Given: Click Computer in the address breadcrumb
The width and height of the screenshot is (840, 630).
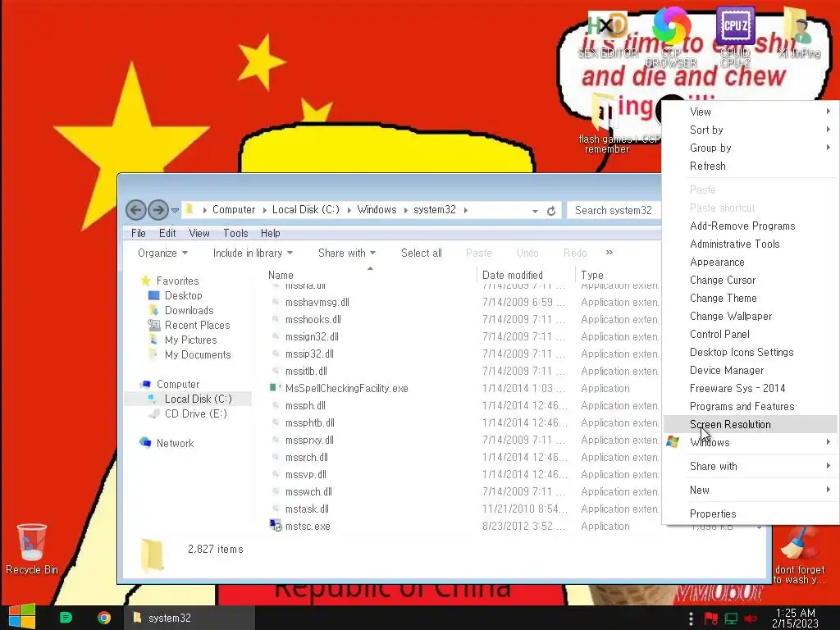Looking at the screenshot, I should tap(234, 209).
